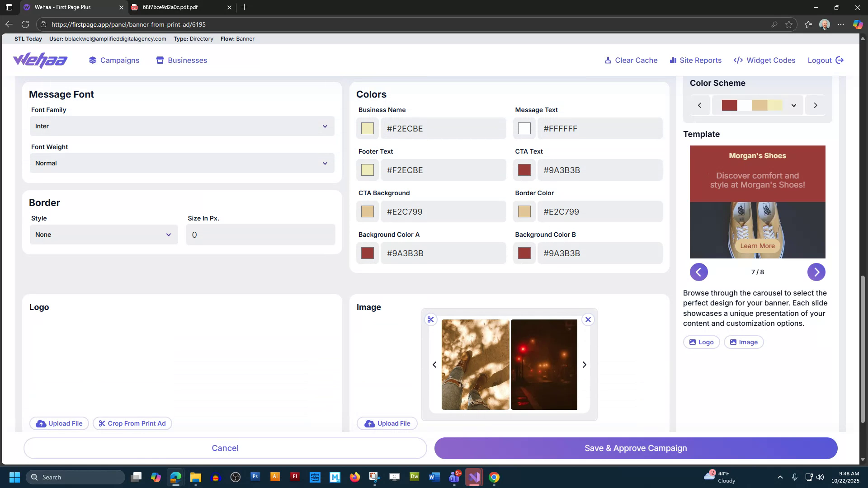The height and width of the screenshot is (488, 868).
Task: Click the Logout exit icon
Action: [840, 60]
